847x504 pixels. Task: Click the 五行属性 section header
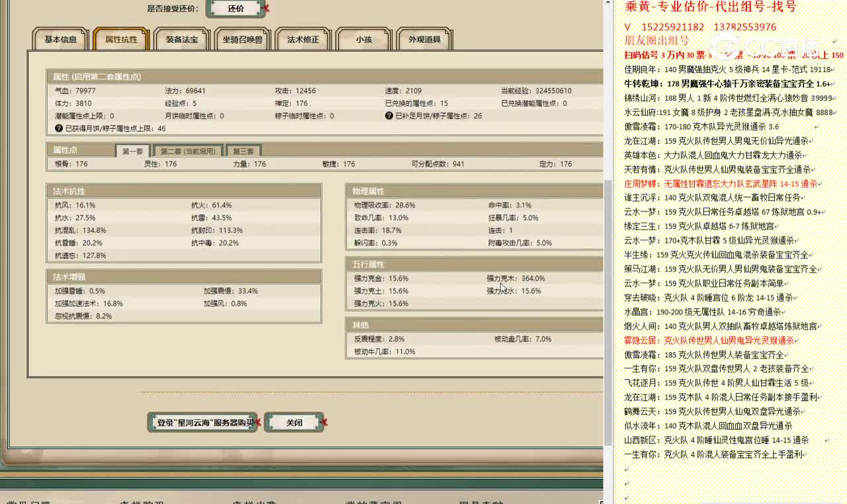pyautogui.click(x=474, y=265)
